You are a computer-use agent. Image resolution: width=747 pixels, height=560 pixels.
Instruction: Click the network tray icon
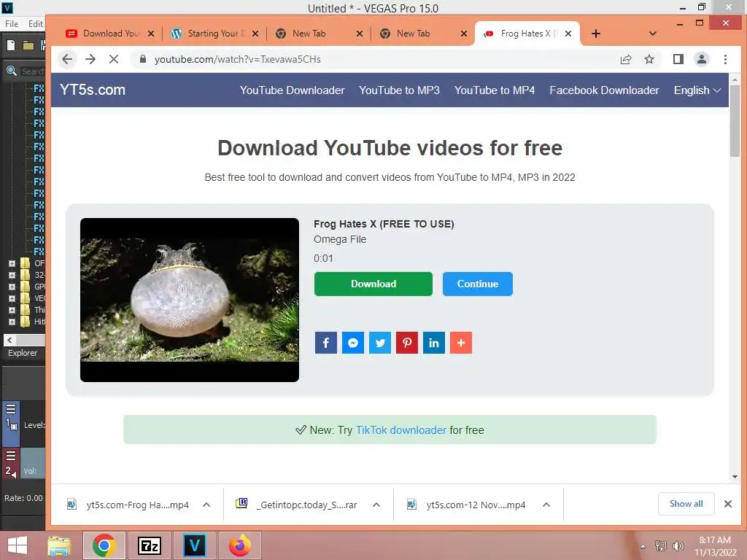pyautogui.click(x=660, y=546)
